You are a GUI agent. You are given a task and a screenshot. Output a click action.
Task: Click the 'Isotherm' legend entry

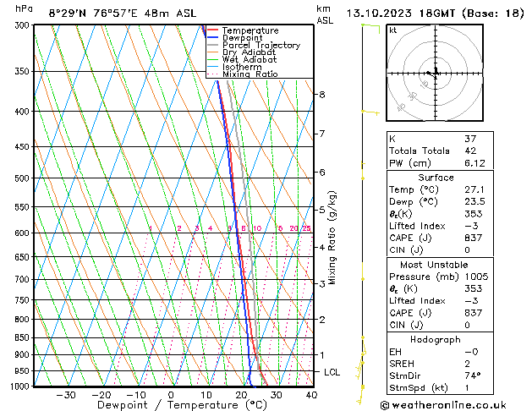(242, 67)
